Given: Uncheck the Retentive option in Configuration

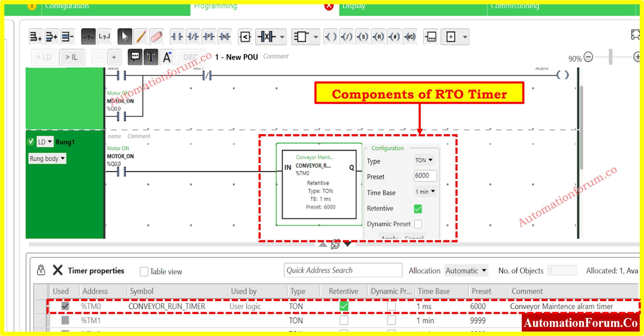Looking at the screenshot, I should pos(418,209).
